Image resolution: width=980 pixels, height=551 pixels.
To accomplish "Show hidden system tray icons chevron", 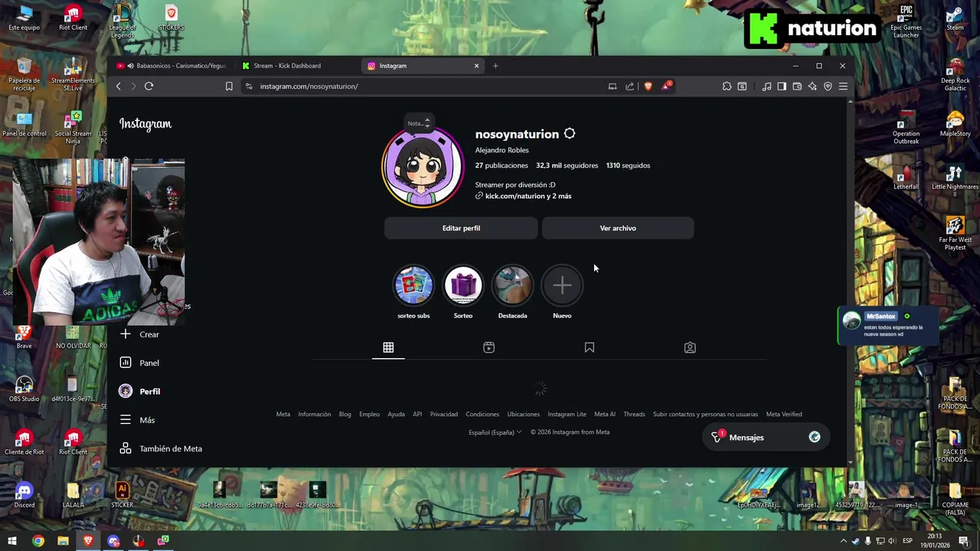I will click(x=844, y=541).
